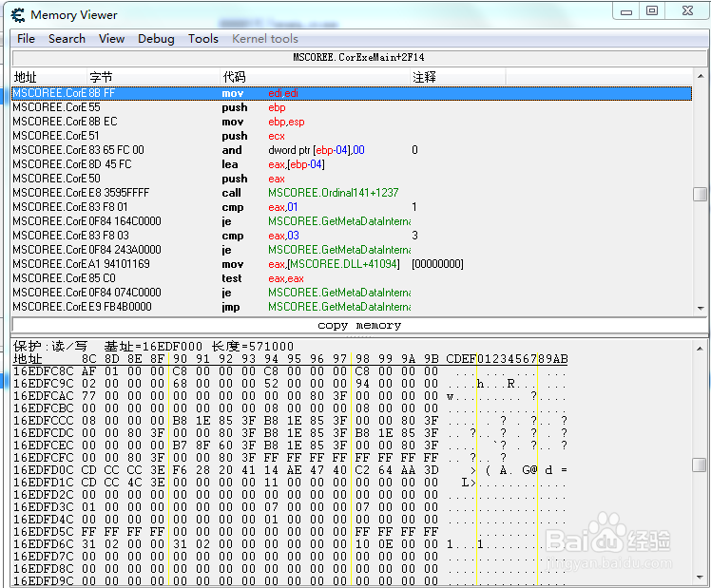Click hex address 16EDFC8C

point(43,371)
